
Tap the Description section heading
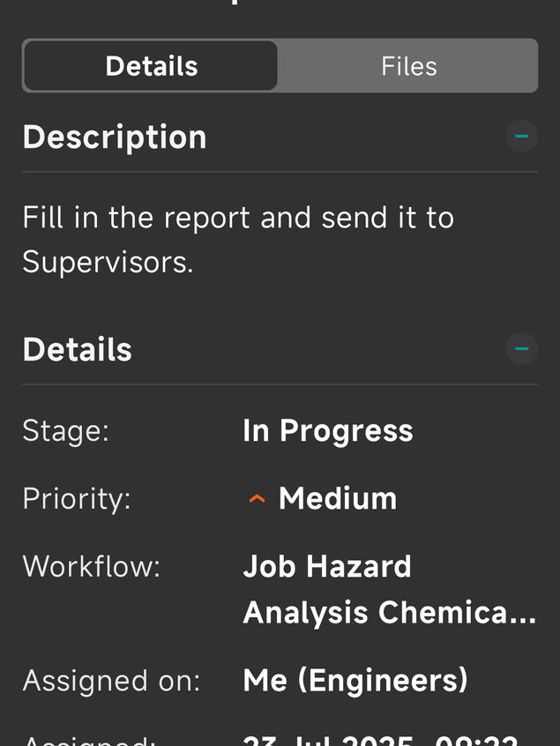point(115,138)
